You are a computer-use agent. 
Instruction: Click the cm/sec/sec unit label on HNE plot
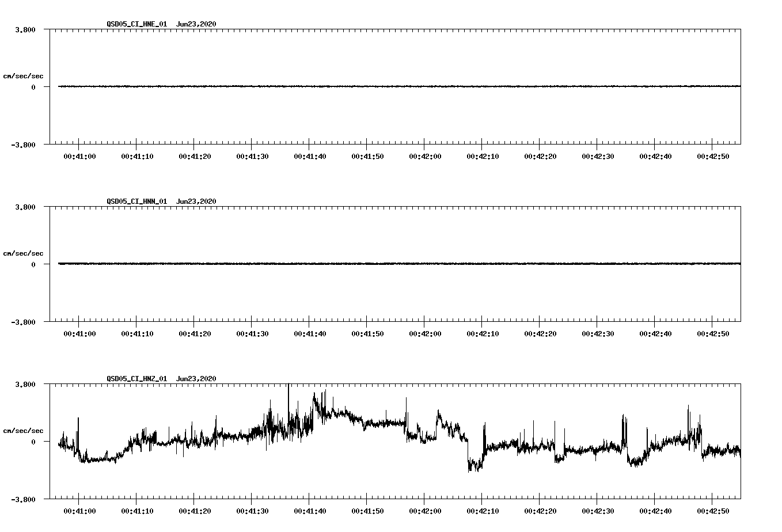23,76
